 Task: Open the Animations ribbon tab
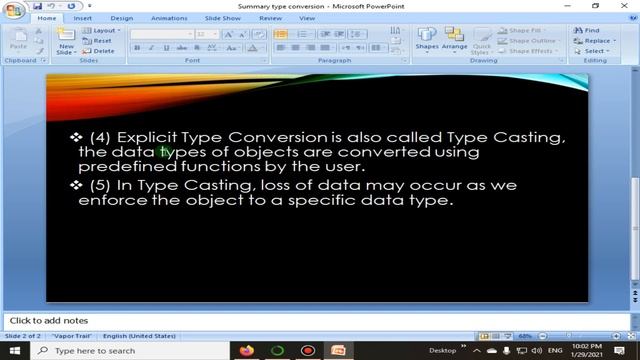pos(169,18)
